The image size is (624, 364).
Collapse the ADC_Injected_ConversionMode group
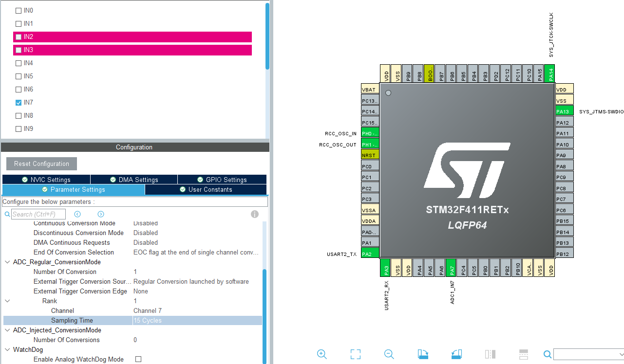[7, 330]
